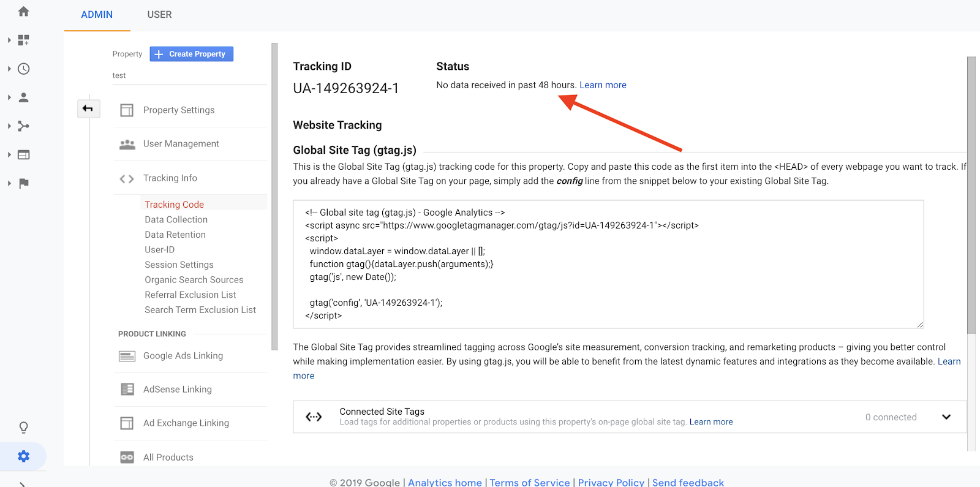This screenshot has height=487, width=980.
Task: Switch to the ADMIN tab
Action: (x=97, y=15)
